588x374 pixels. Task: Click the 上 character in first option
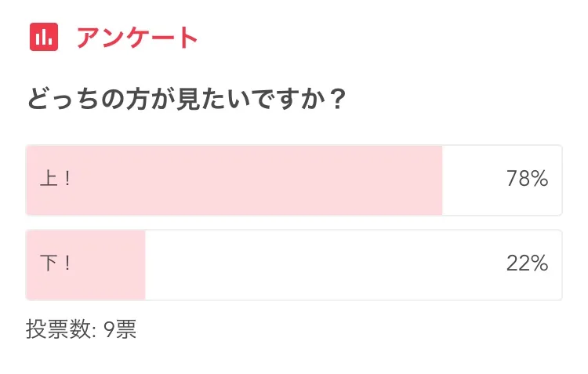point(47,180)
